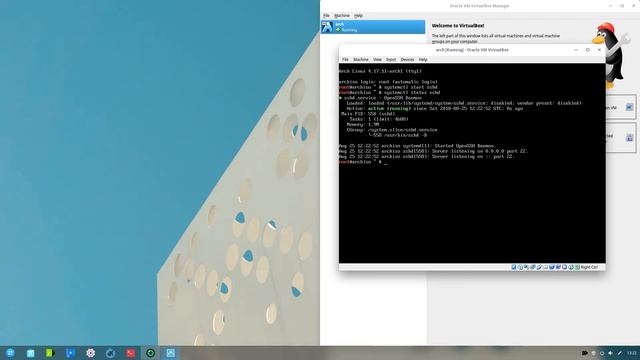The width and height of the screenshot is (640, 360).
Task: Click the clock in the system tray
Action: tap(632, 353)
